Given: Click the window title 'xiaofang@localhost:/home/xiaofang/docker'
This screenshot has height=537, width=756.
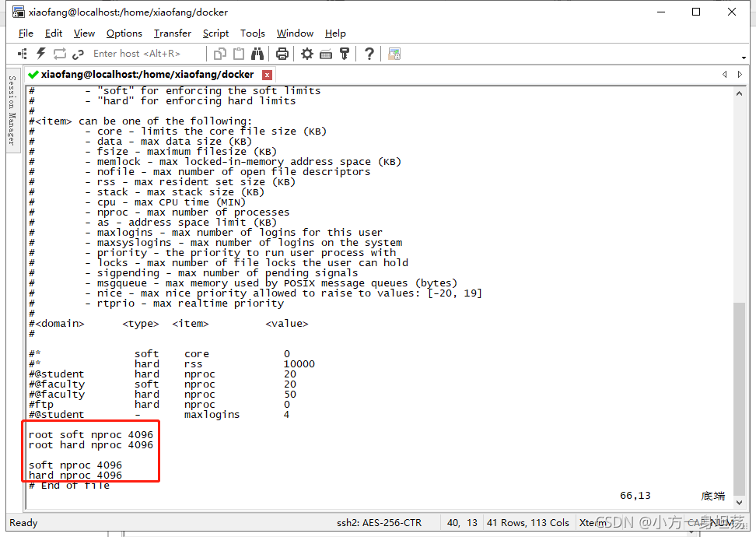Looking at the screenshot, I should (x=128, y=12).
